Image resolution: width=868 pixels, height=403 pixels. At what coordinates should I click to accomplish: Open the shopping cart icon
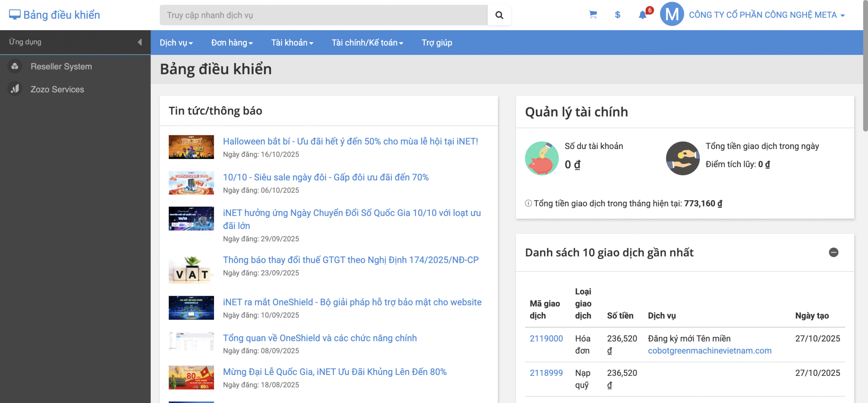[x=593, y=15]
